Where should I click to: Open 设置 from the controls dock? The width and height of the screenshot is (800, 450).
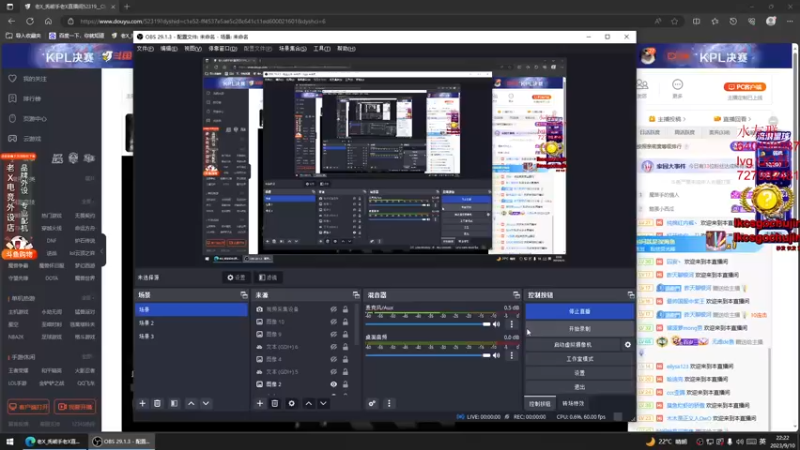click(x=580, y=373)
